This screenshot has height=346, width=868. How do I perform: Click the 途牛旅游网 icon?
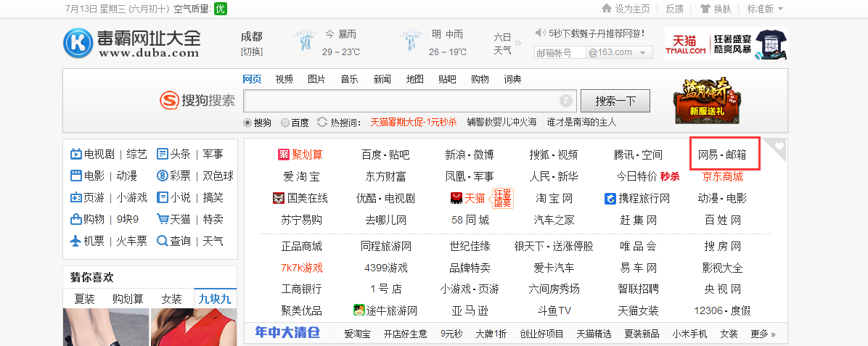[359, 310]
